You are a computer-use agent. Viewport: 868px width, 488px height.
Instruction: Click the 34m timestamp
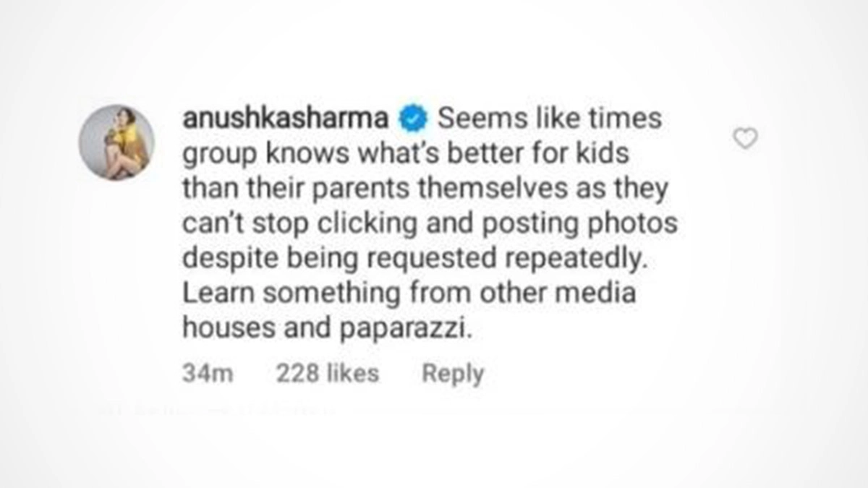pyautogui.click(x=208, y=373)
